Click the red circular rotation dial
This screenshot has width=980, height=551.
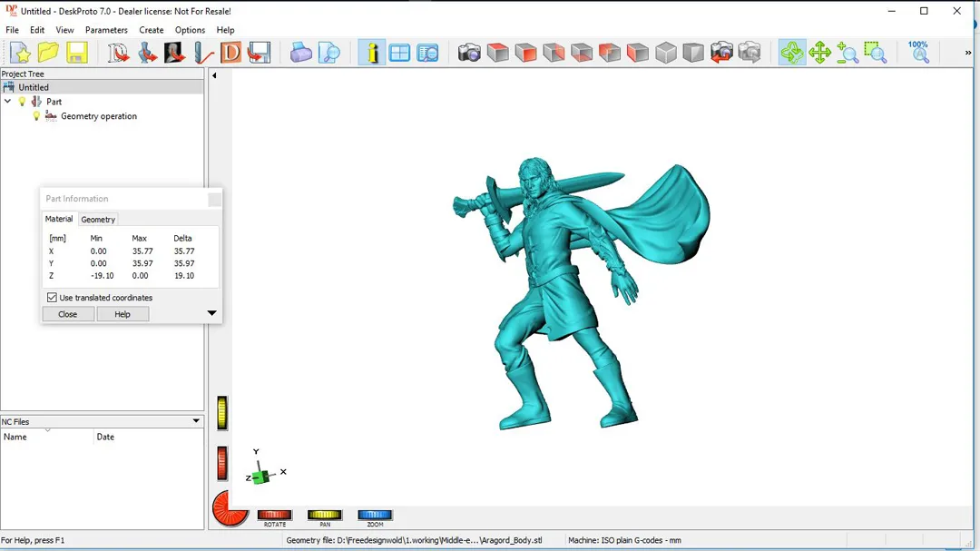230,507
